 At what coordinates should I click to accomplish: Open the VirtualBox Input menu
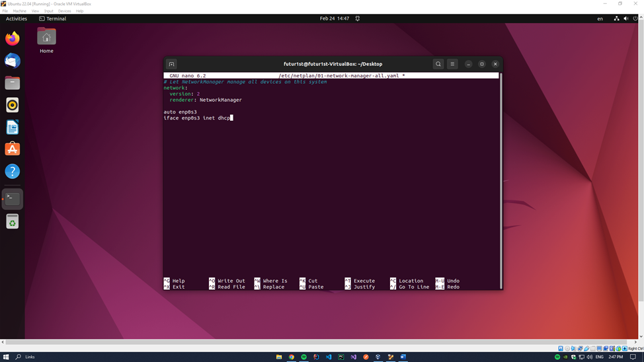point(48,11)
